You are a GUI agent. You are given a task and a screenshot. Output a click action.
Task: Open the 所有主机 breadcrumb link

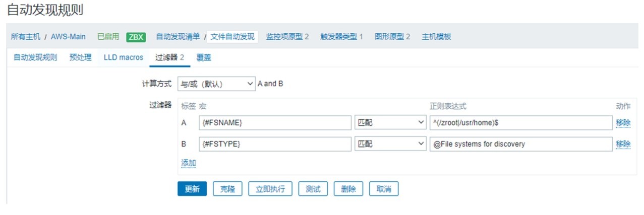(26, 37)
